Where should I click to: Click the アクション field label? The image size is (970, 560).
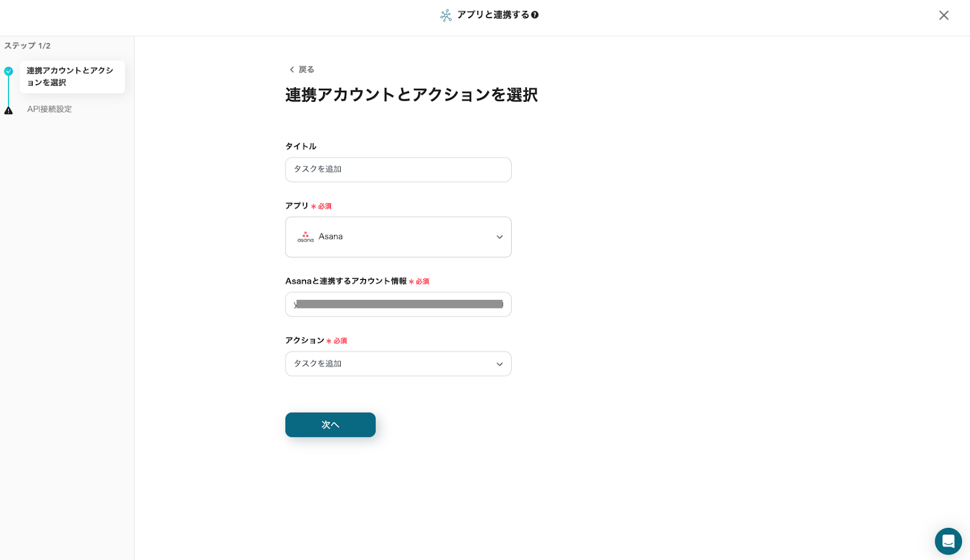point(304,341)
